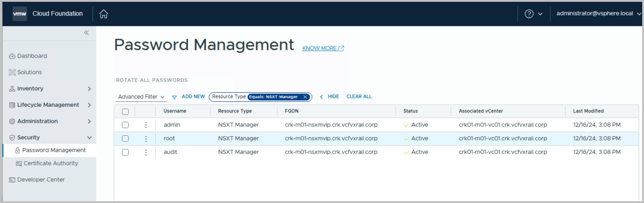Image resolution: width=644 pixels, height=203 pixels.
Task: Click CLEAR ALL filters button
Action: click(x=359, y=97)
